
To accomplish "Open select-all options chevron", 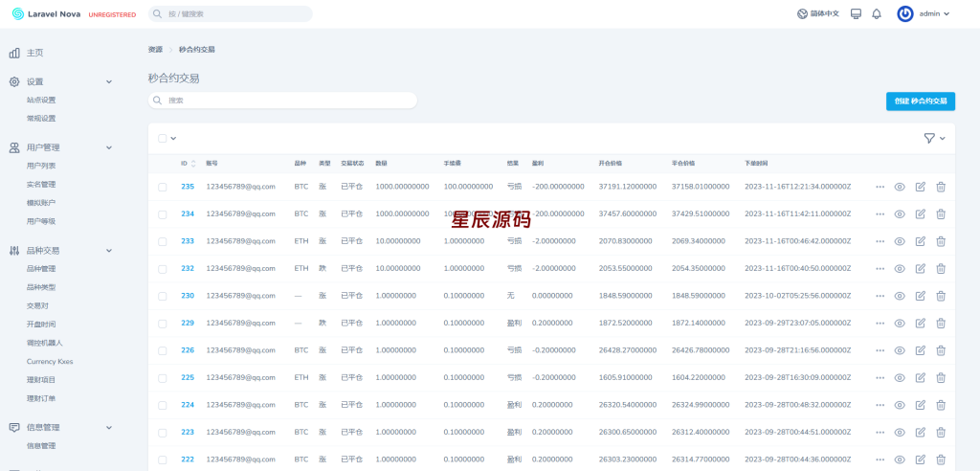I will (x=173, y=138).
